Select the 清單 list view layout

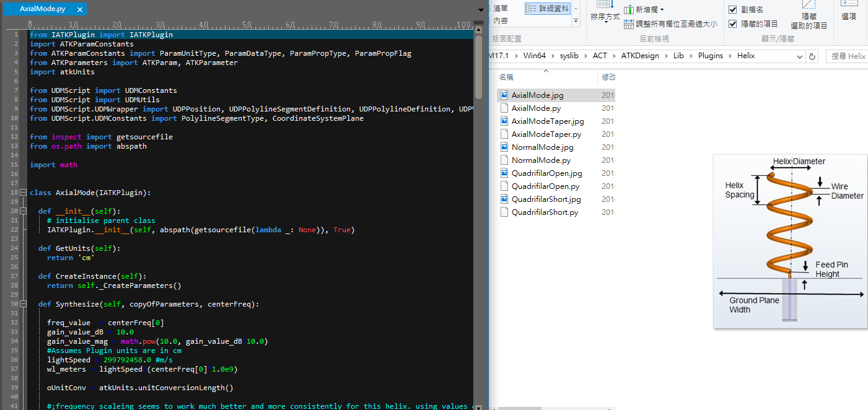tap(501, 9)
